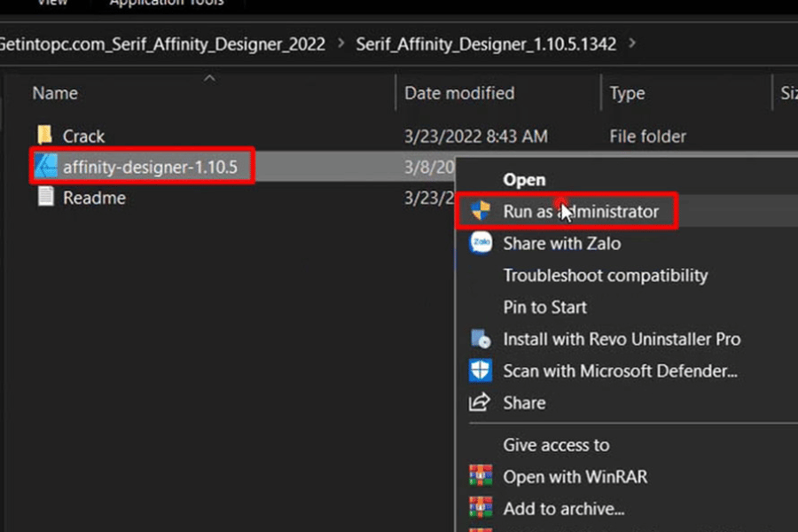Choose Give access to menu option
The width and height of the screenshot is (798, 532).
point(556,445)
